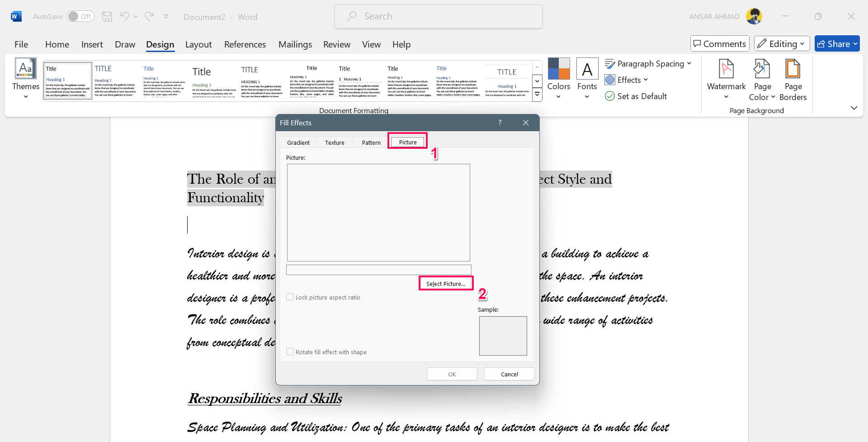Open the Page Color menu
This screenshot has height=442, width=868.
click(x=762, y=80)
